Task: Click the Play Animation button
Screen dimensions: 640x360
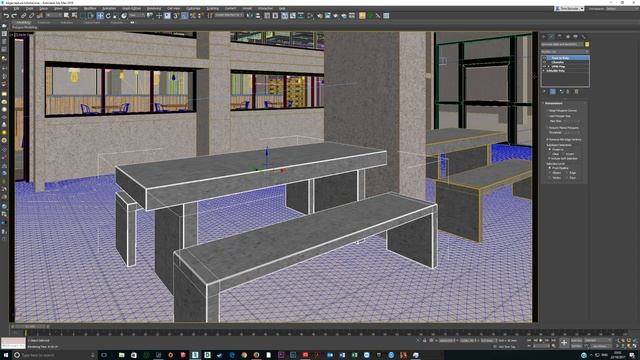Action: [x=541, y=340]
